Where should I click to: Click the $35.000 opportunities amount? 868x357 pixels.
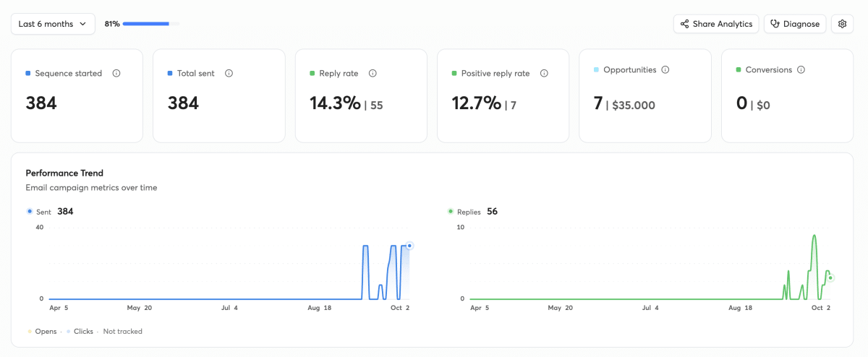coord(633,106)
